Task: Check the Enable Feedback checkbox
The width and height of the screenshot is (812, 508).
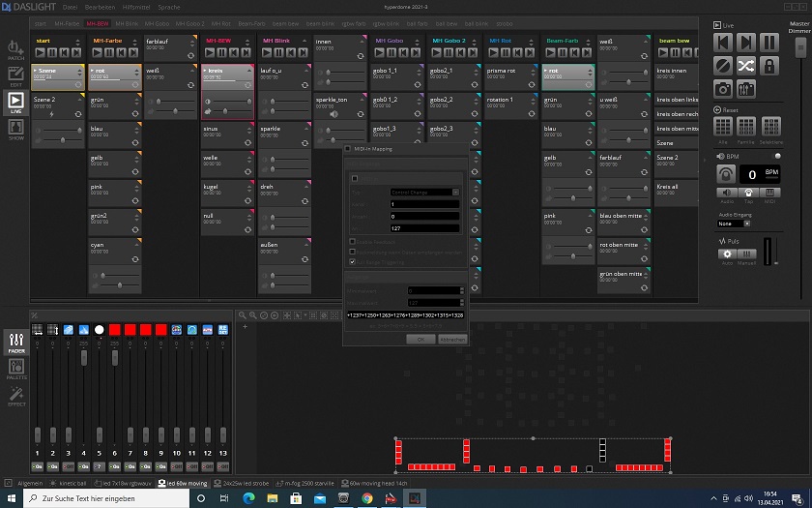Action: pos(352,242)
